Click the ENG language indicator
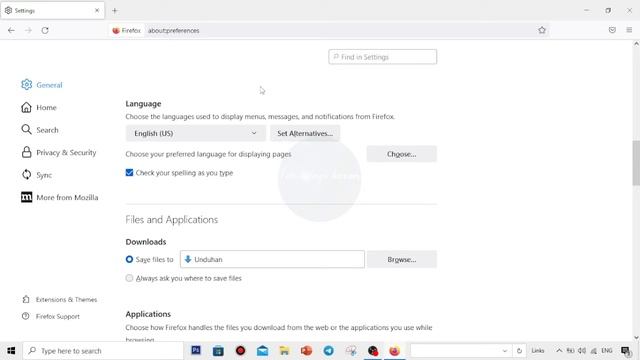Image resolution: width=640 pixels, height=360 pixels. coord(607,351)
